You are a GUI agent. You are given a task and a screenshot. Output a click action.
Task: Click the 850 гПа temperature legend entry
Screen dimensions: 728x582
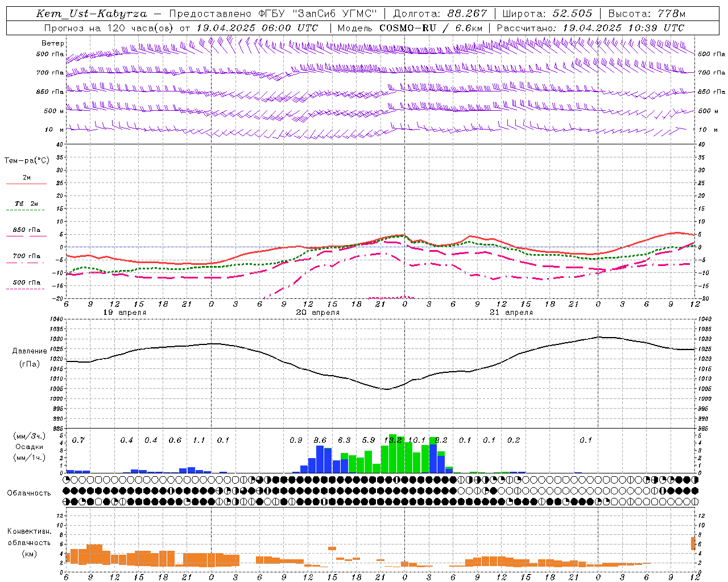(26, 230)
